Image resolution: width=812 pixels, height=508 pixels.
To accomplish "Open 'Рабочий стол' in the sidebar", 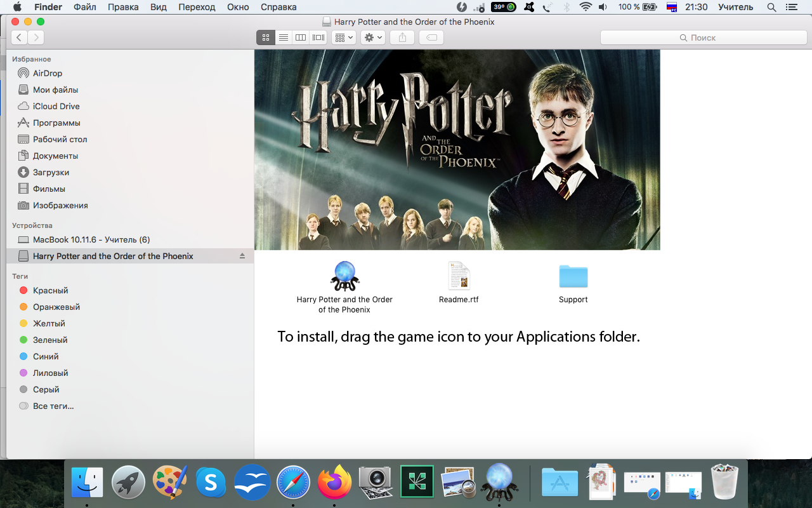I will 60,139.
